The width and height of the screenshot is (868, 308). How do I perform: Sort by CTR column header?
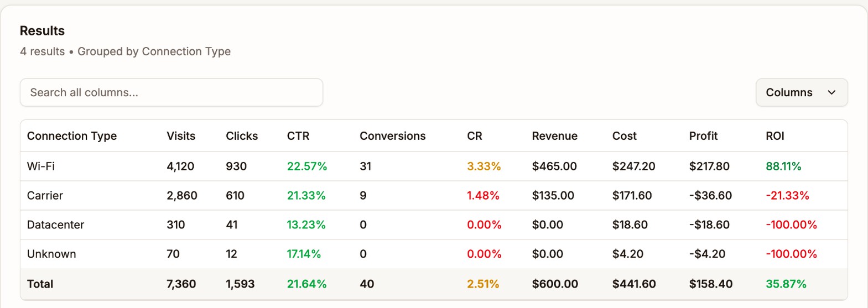tap(298, 136)
